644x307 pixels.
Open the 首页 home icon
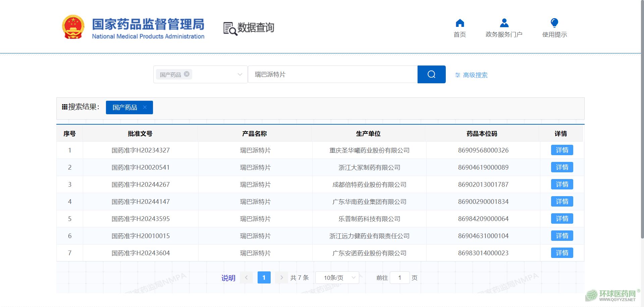pos(460,23)
